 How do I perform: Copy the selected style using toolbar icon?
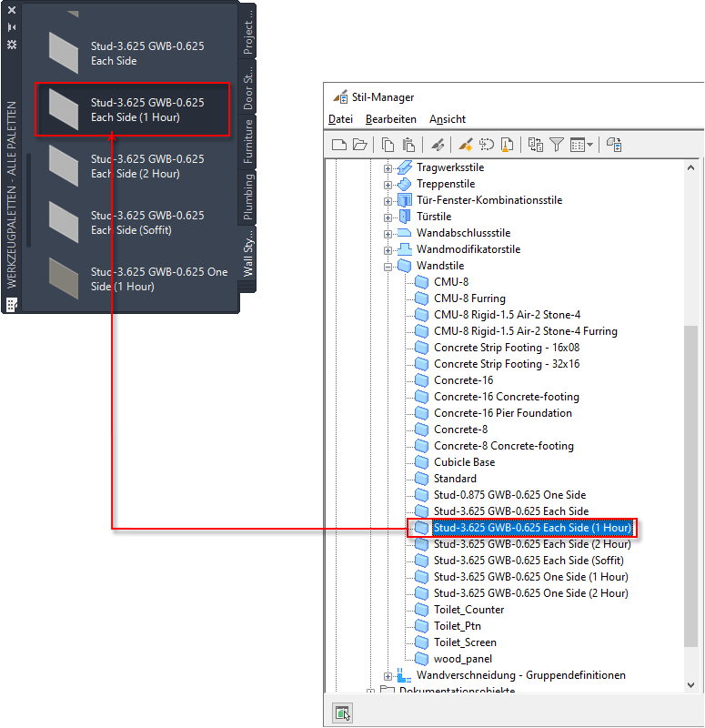(388, 145)
